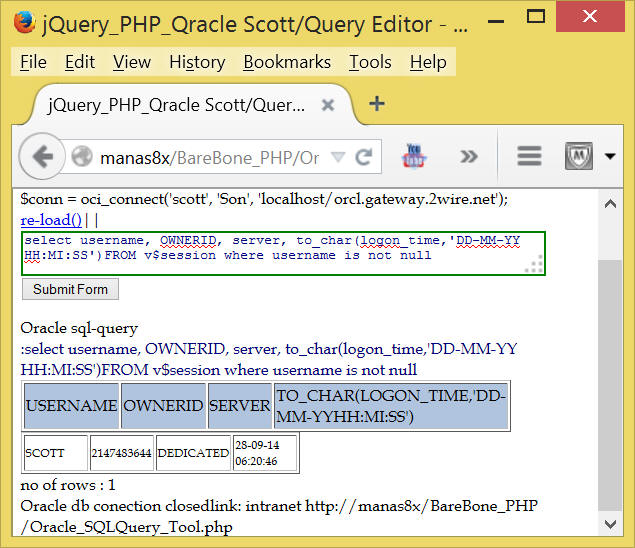
Task: Expand the McAfee icon dropdown arrow
Action: tap(610, 156)
